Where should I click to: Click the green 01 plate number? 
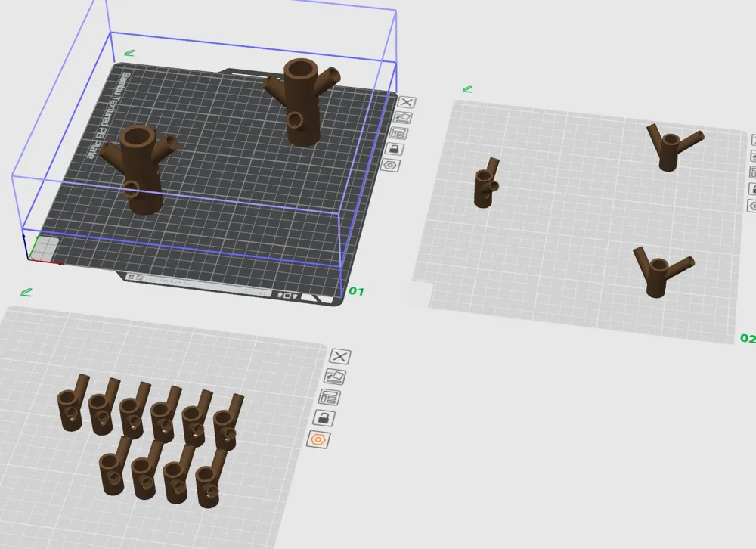[x=356, y=291]
